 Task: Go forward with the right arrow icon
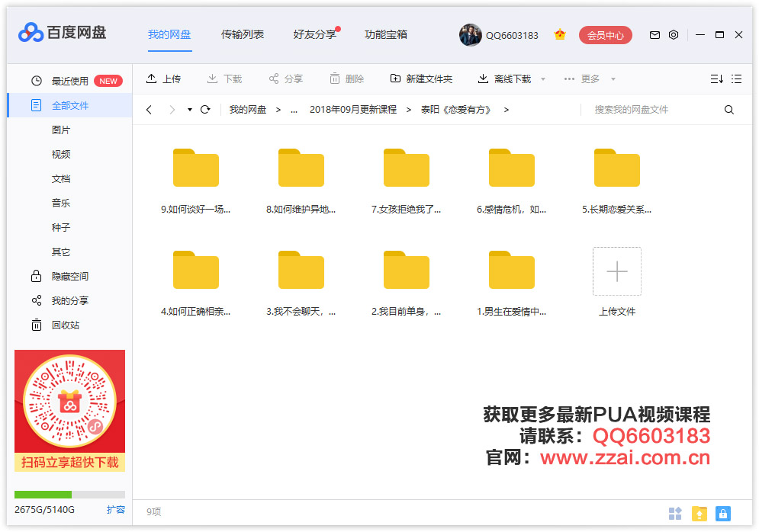click(x=172, y=110)
